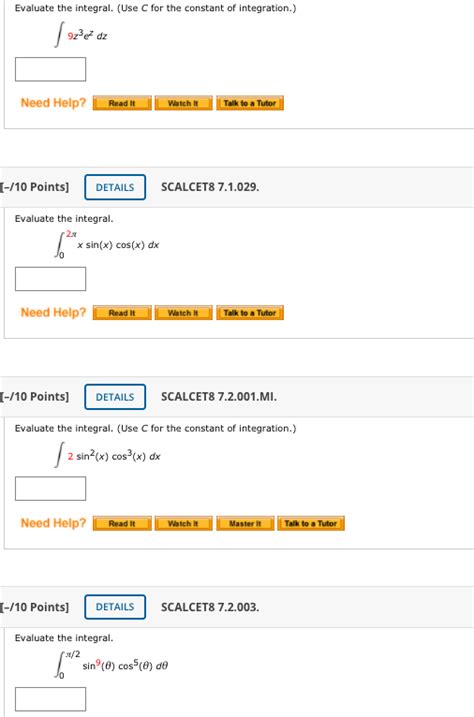The height and width of the screenshot is (717, 474).
Task: Open Read It for problem 7.1.029
Action: tap(122, 313)
